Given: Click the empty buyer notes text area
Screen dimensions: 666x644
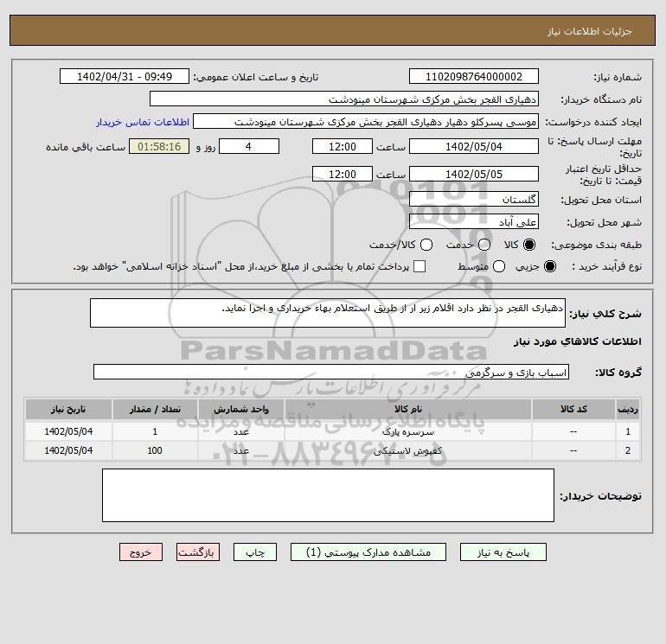Looking at the screenshot, I should coord(329,495).
